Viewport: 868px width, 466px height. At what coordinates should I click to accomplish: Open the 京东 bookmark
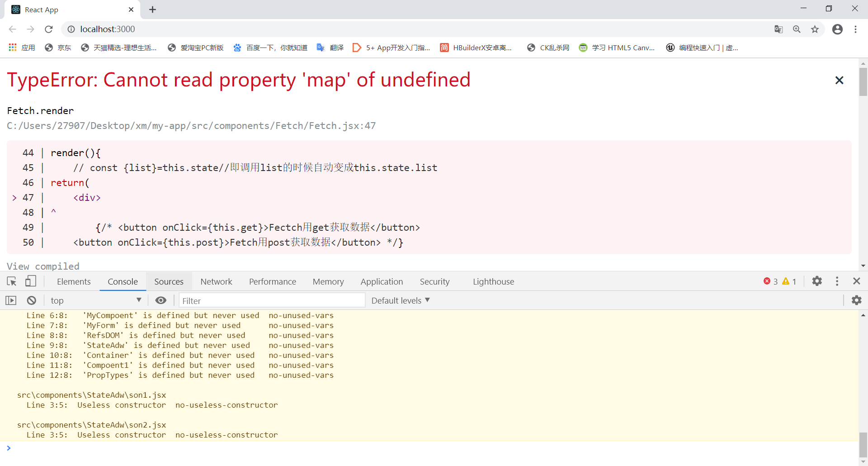[58, 48]
